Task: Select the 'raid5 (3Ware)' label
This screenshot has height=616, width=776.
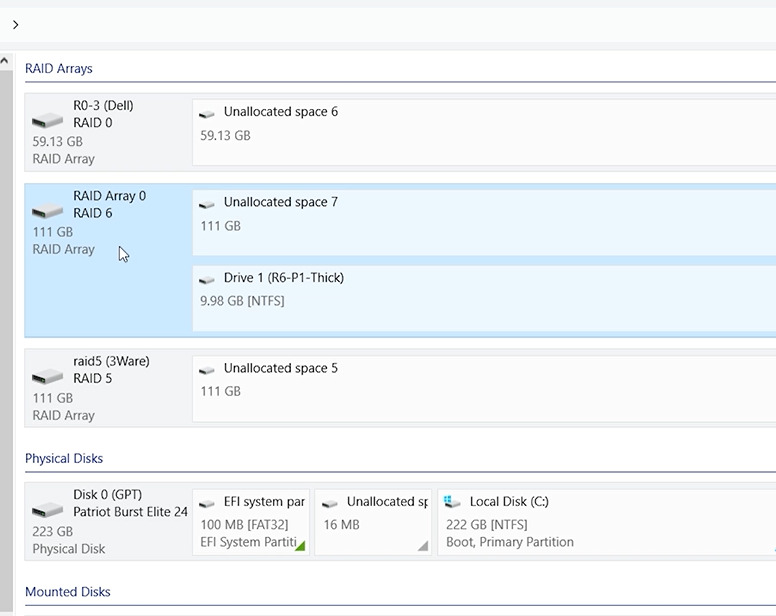Action: point(111,361)
